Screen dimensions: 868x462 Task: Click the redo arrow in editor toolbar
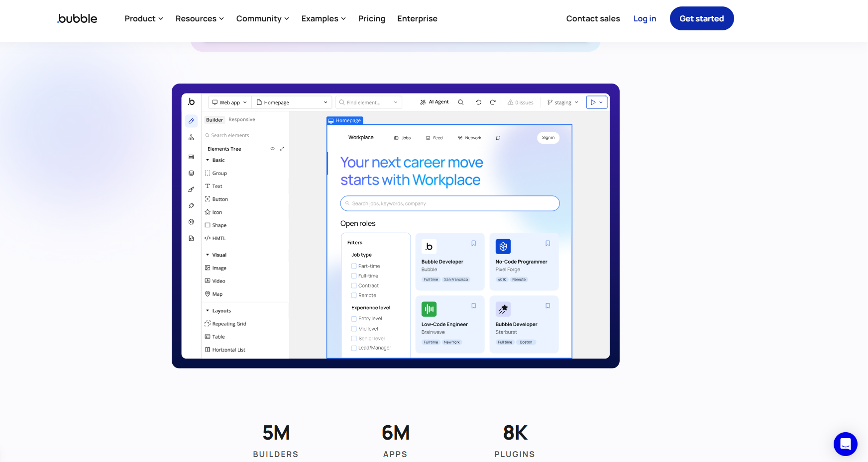click(x=493, y=102)
